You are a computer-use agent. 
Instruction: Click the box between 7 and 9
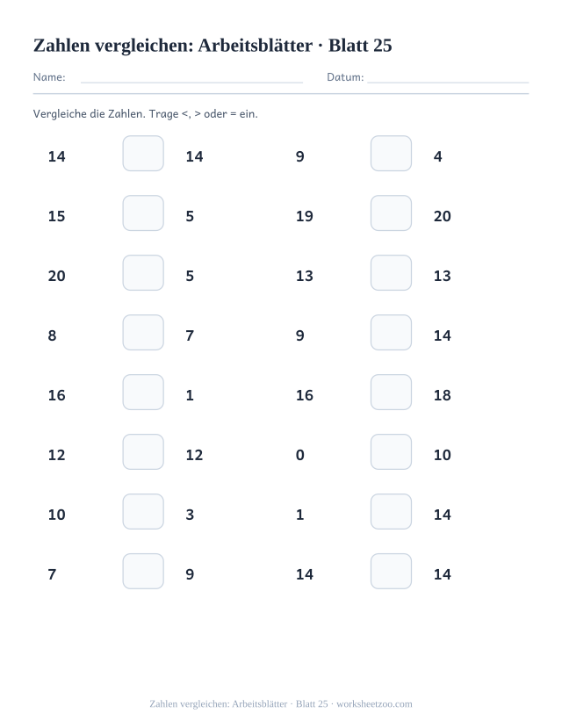[x=143, y=571]
